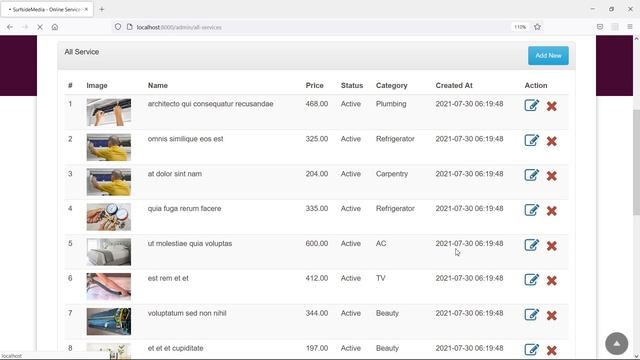Image resolution: width=640 pixels, height=360 pixels.
Task: Click the address bar URL
Action: coord(179,27)
